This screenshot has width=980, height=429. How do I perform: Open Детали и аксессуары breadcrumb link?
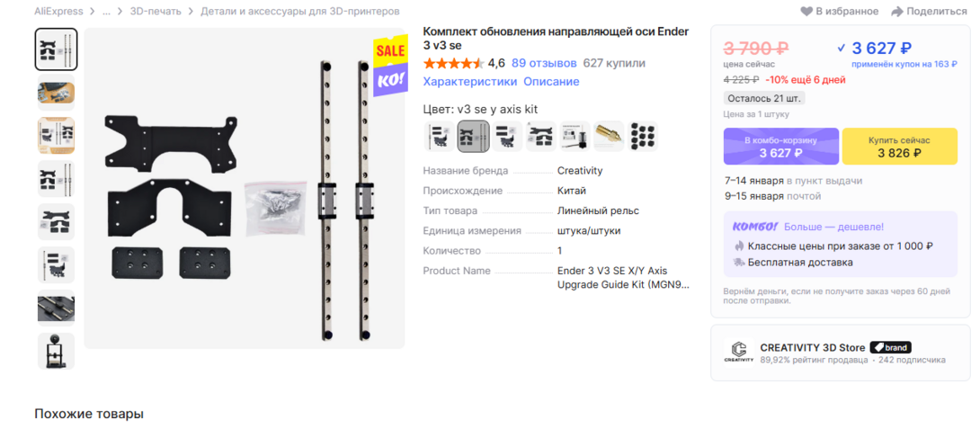pyautogui.click(x=300, y=12)
